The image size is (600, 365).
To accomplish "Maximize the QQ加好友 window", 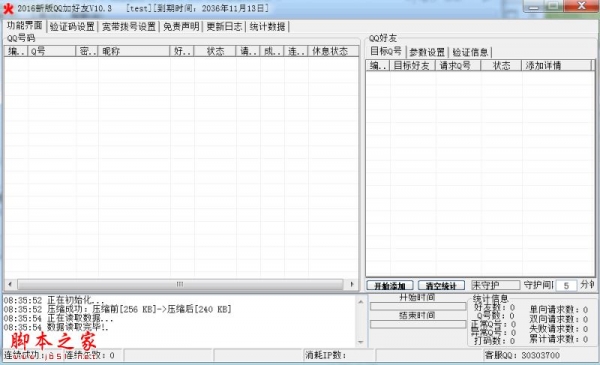I will pos(553,7).
